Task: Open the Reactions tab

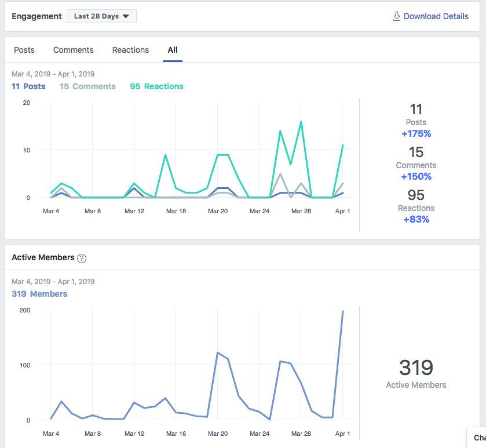Action: pos(130,50)
